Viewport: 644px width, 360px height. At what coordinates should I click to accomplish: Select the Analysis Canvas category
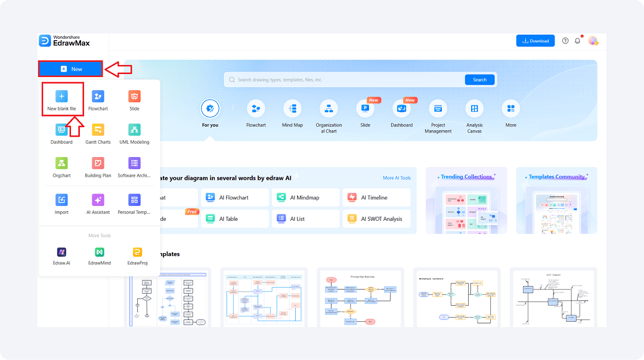coord(475,116)
